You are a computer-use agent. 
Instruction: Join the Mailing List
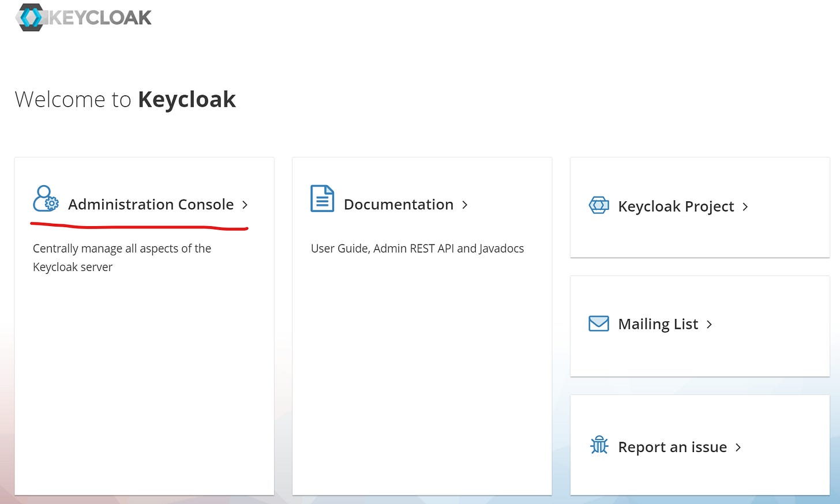(658, 324)
